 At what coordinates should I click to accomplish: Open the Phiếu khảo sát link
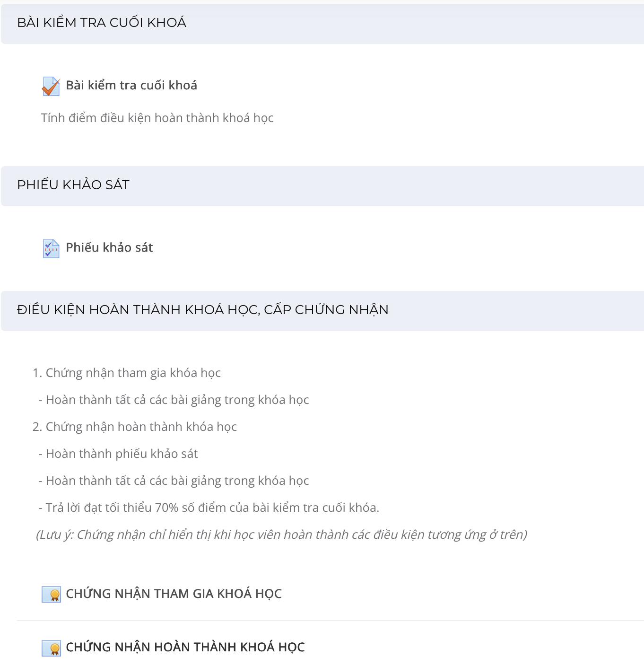(109, 248)
